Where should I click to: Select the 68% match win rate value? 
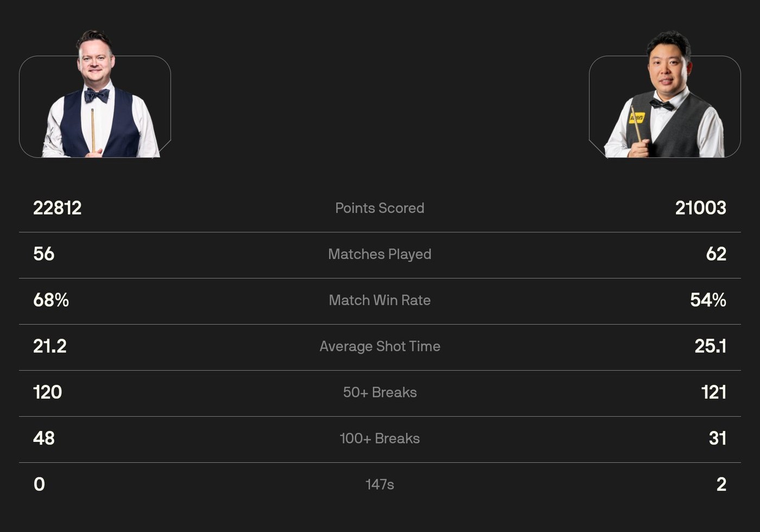click(x=51, y=300)
